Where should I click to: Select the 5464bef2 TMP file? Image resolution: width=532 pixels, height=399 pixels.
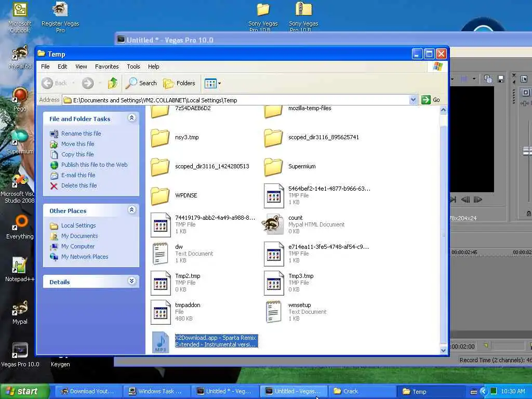(x=317, y=195)
